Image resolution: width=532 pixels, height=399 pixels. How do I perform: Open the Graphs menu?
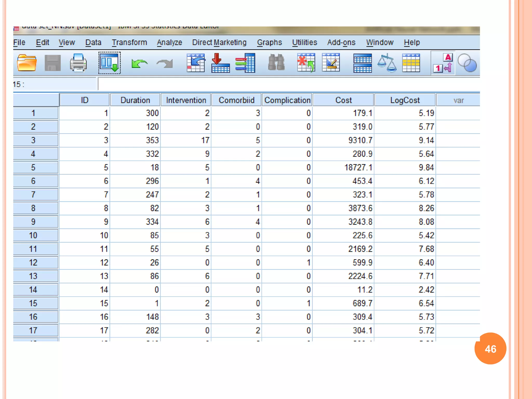tap(269, 42)
